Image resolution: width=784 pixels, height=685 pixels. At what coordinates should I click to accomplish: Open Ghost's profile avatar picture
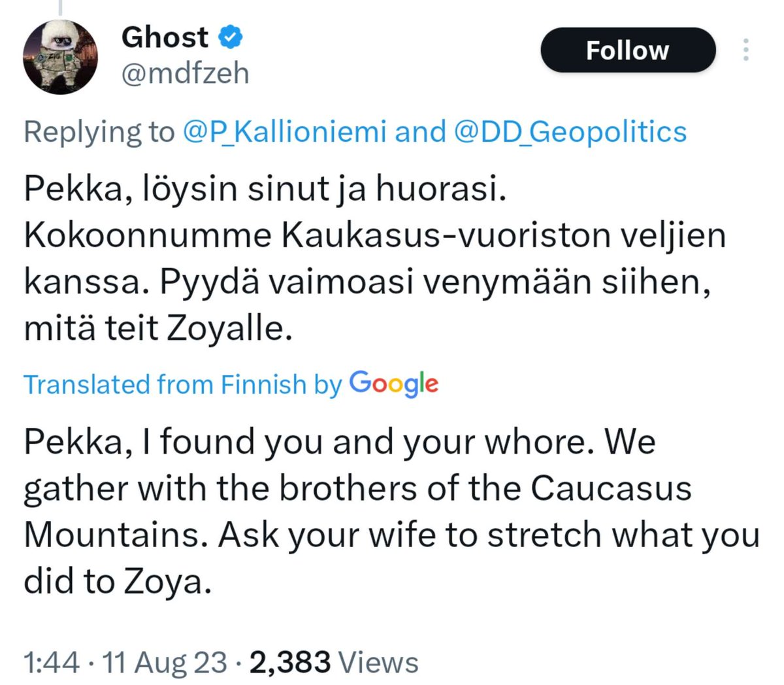click(x=61, y=58)
